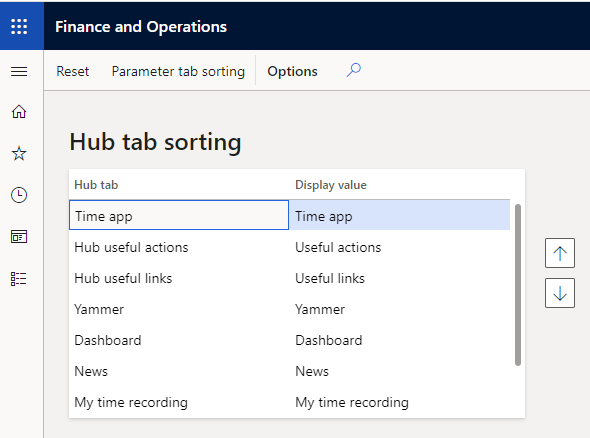This screenshot has height=438, width=590.
Task: Select the Time app input cell
Action: [x=179, y=215]
